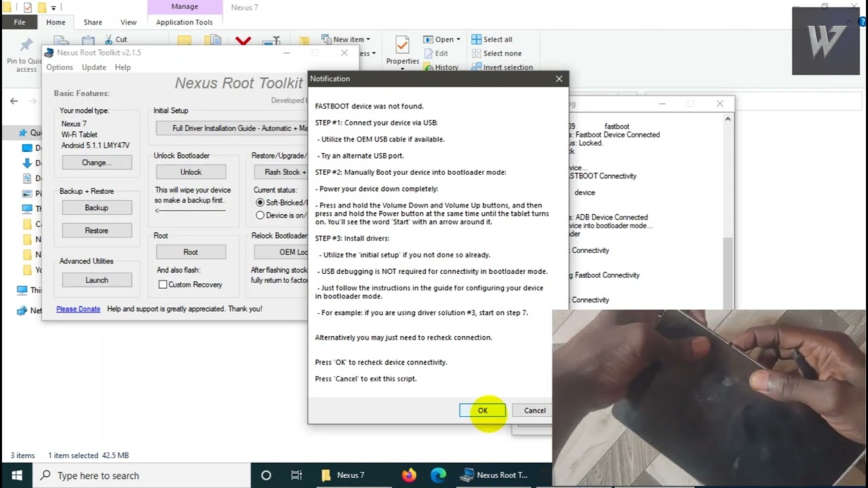Select the Device is on radio button

260,216
